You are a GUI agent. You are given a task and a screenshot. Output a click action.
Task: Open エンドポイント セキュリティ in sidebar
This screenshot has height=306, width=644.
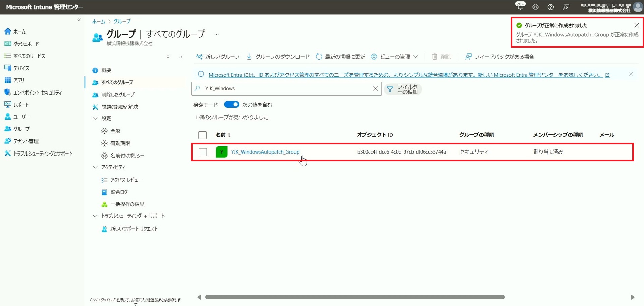click(x=33, y=93)
